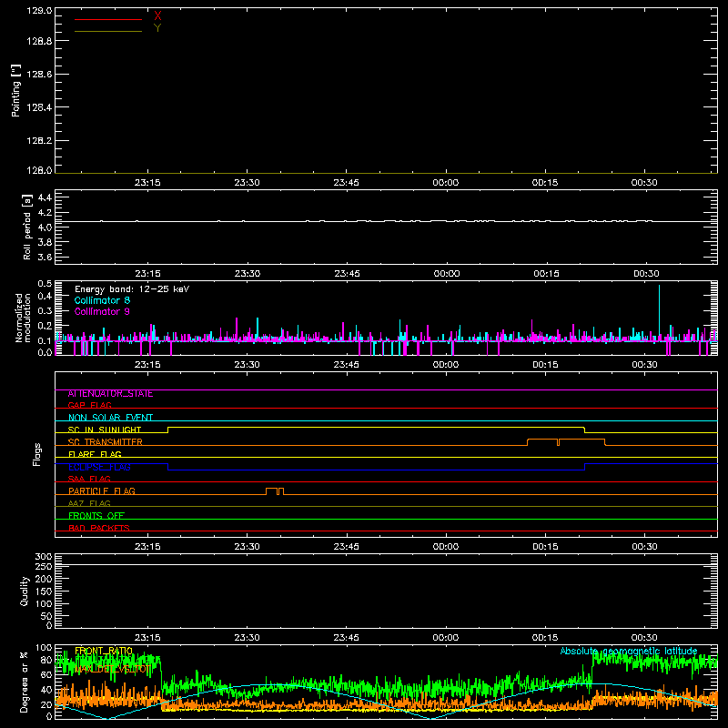
Task: Click the BAD_PACKETS flag label
Action: [x=99, y=528]
